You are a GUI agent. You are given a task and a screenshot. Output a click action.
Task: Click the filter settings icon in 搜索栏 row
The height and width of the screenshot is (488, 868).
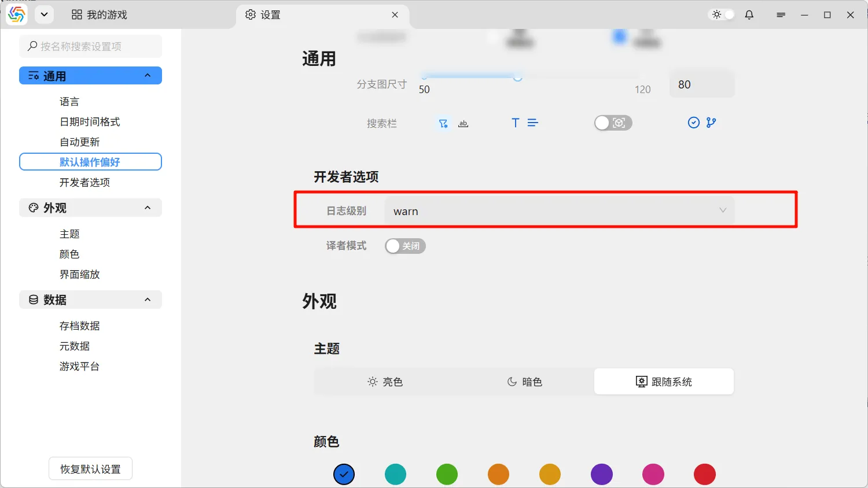pos(443,123)
